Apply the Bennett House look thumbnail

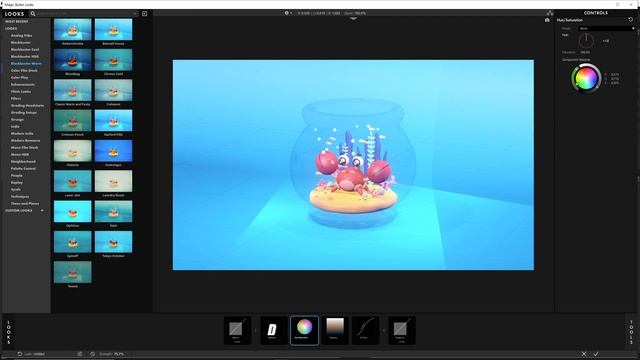113,29
